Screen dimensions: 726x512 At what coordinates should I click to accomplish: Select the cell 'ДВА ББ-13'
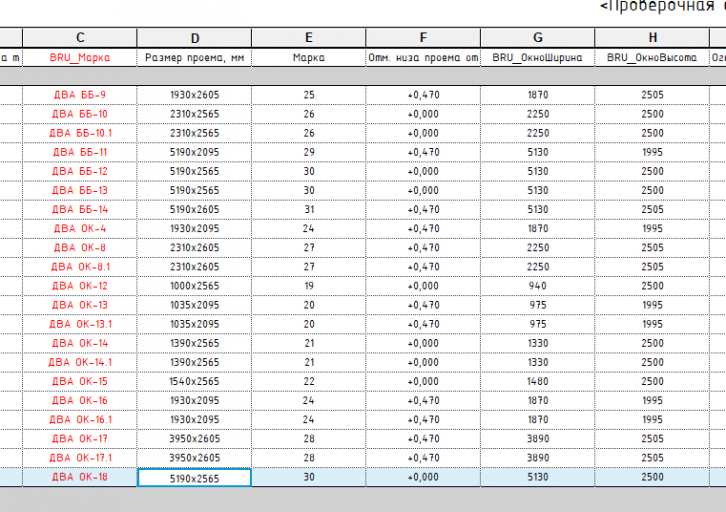pyautogui.click(x=80, y=190)
